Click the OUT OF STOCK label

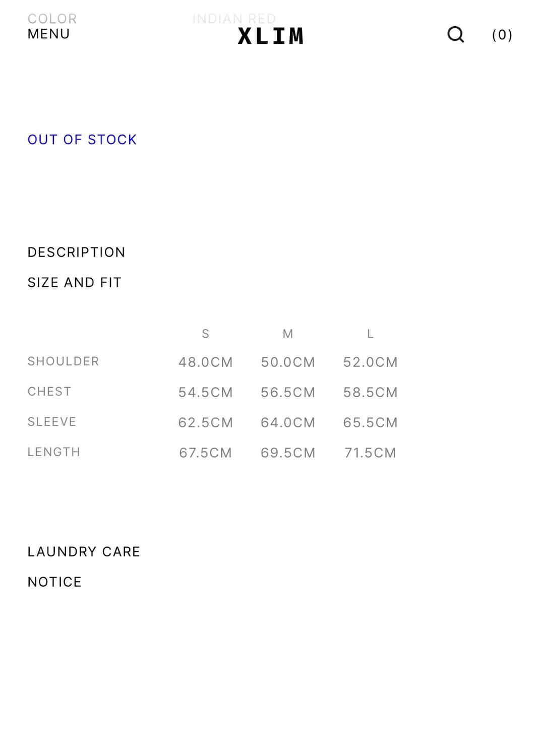(82, 140)
